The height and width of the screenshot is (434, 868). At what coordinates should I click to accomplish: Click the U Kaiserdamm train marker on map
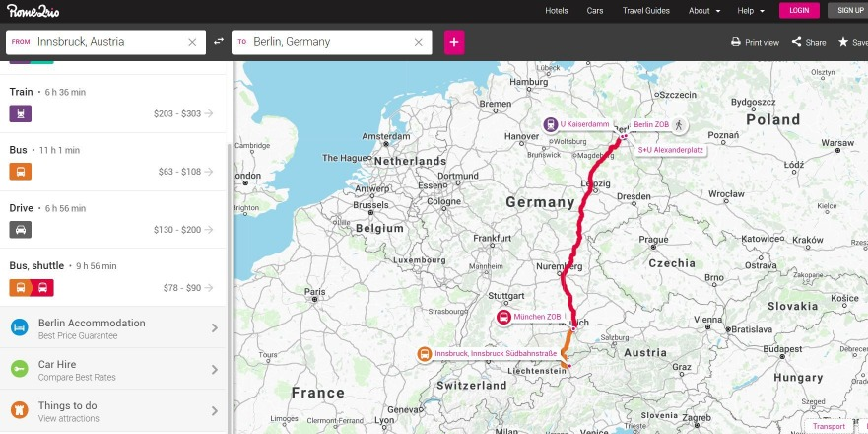(x=550, y=124)
